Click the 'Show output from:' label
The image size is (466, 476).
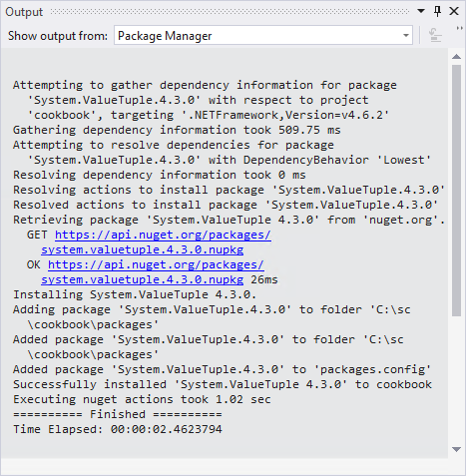58,36
